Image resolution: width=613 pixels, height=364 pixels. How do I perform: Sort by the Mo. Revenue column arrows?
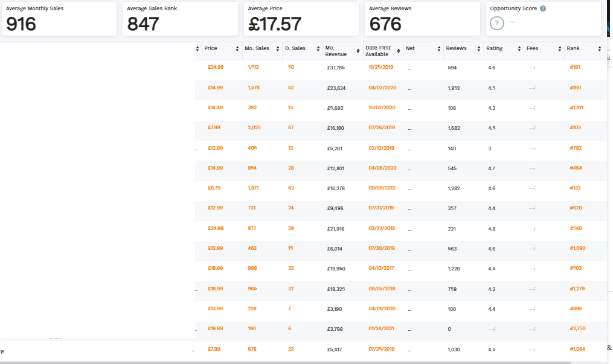pos(358,51)
